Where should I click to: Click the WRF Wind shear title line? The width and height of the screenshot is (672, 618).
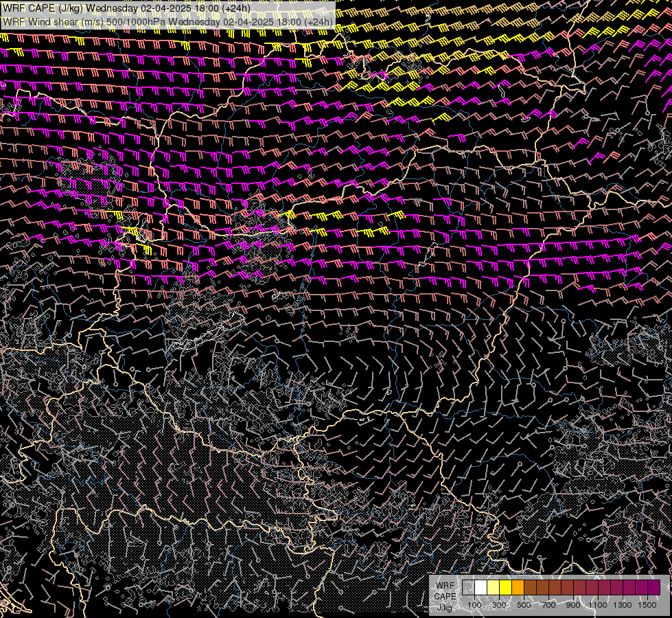tap(167, 22)
